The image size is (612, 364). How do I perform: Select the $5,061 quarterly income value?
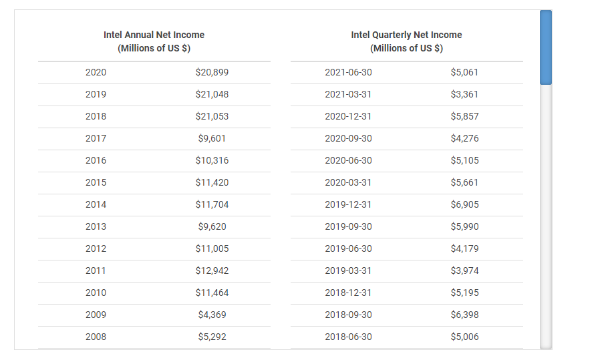[x=464, y=72]
